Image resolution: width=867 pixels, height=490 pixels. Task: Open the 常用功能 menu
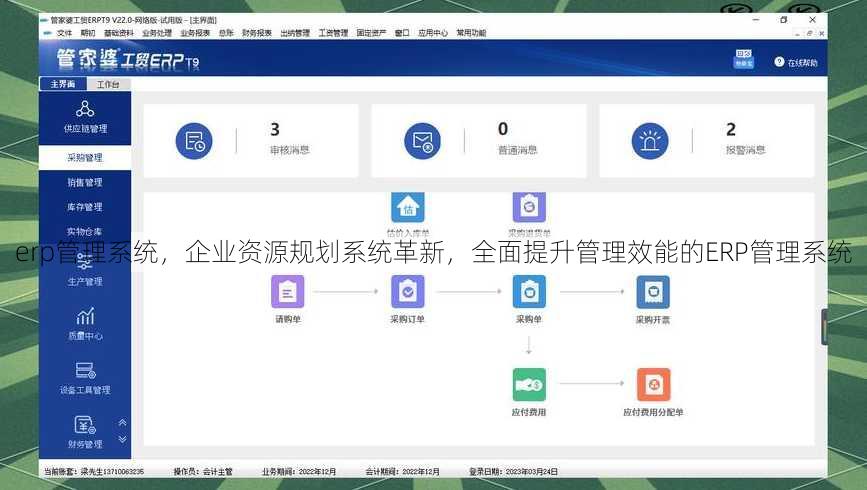[x=471, y=33]
